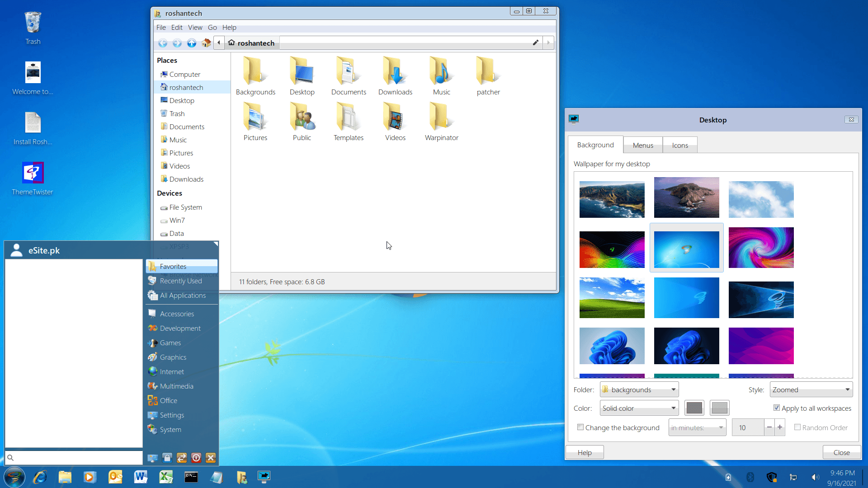Click path bar left scroll arrow
This screenshot has height=488, width=868.
click(219, 42)
